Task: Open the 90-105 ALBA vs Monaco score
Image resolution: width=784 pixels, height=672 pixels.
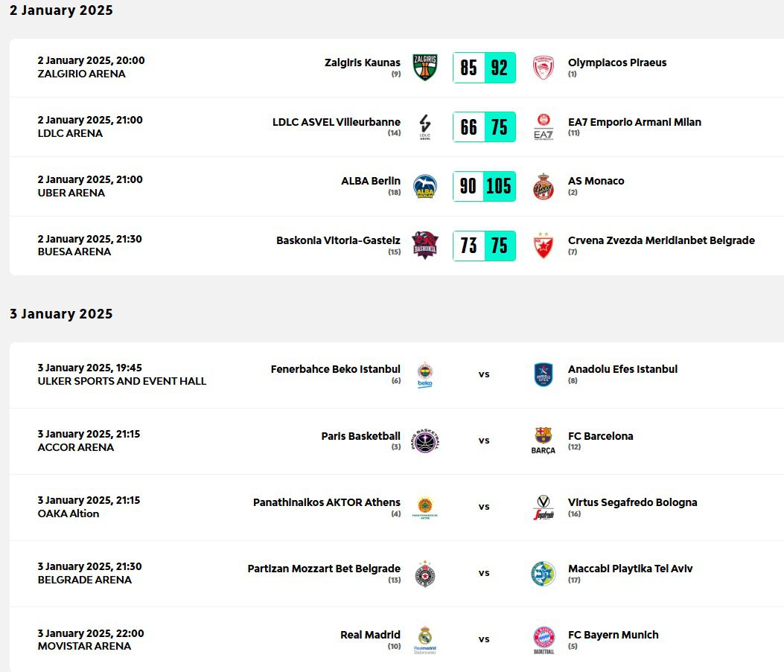Action: (x=484, y=186)
